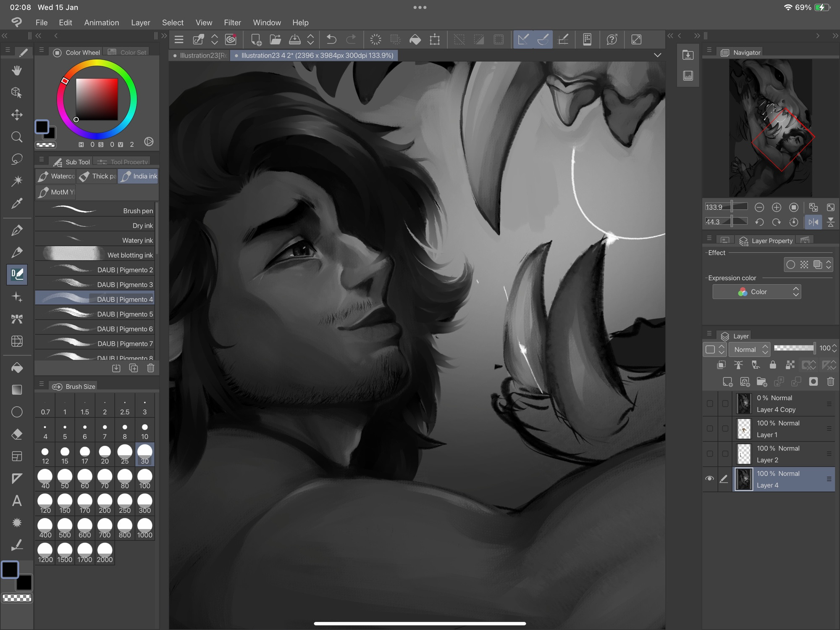Click the Illustration23 first canvas tab
Screen dimensions: 840x630
200,55
